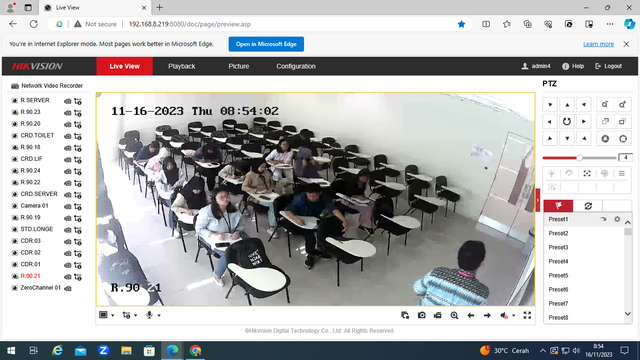Click Open in Microsoft Edge button

[x=266, y=44]
